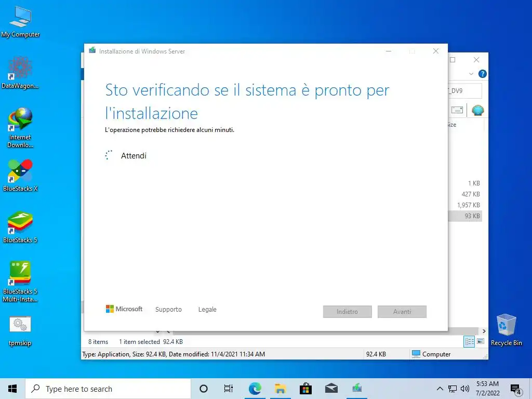Viewport: 532px width, 399px height.
Task: Show hidden system tray icons
Action: 440,389
